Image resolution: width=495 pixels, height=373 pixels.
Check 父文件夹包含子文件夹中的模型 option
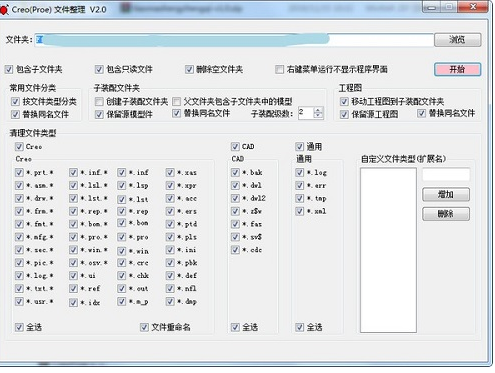pos(177,101)
